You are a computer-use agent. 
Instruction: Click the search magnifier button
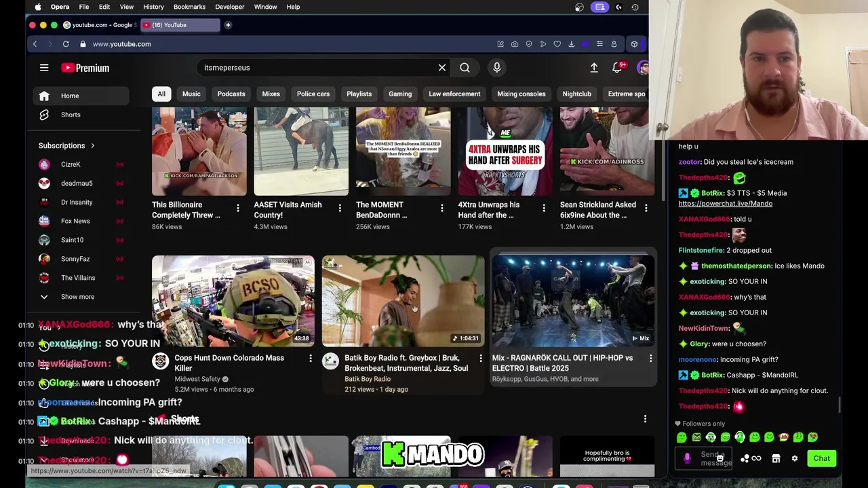(x=465, y=68)
